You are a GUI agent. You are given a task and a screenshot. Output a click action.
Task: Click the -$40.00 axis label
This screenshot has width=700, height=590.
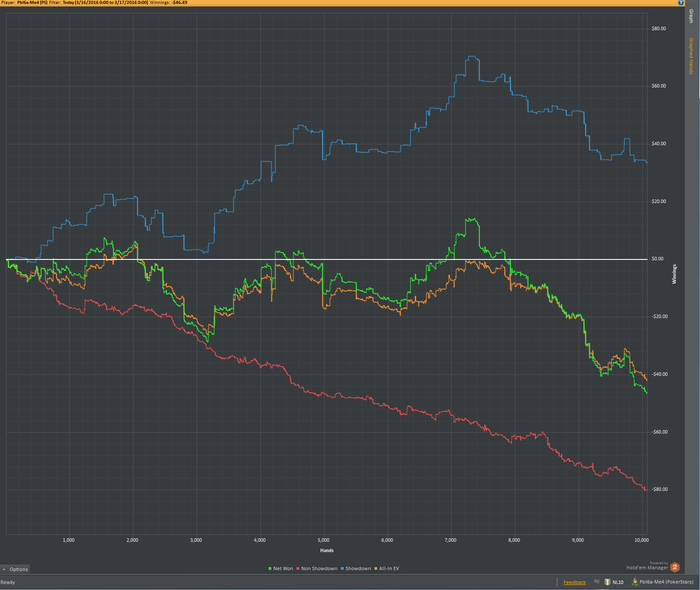pyautogui.click(x=659, y=374)
